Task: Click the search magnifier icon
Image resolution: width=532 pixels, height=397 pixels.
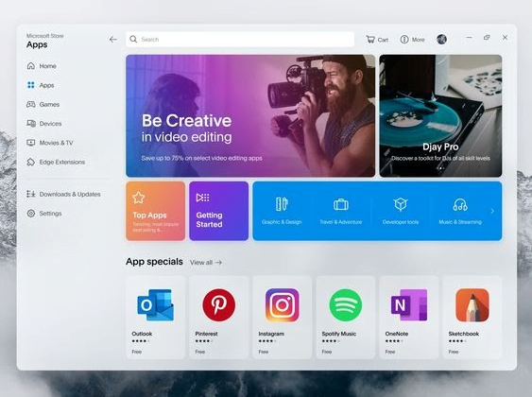Action: coord(133,40)
